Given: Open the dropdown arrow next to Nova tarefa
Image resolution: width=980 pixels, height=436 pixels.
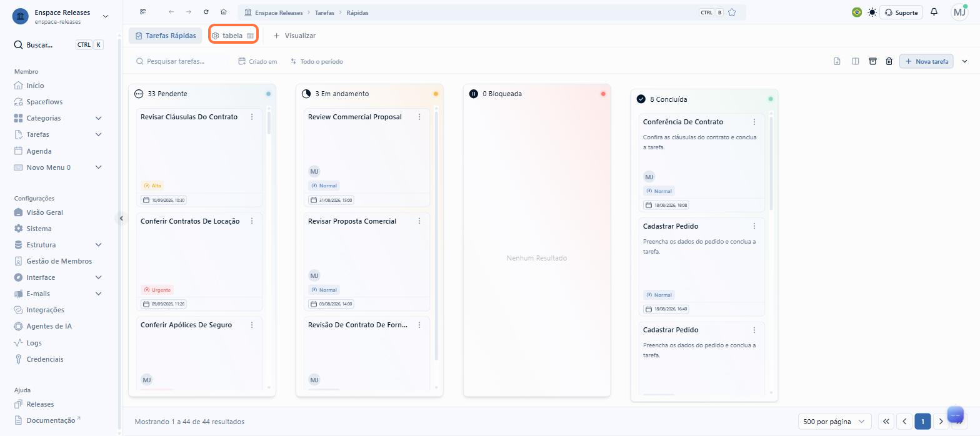Looking at the screenshot, I should (x=964, y=61).
